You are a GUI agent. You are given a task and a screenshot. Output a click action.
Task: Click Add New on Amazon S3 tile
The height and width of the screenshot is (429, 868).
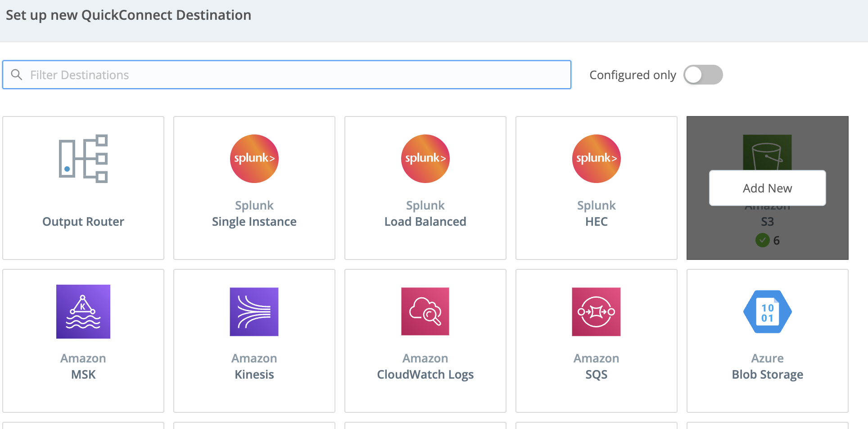768,188
